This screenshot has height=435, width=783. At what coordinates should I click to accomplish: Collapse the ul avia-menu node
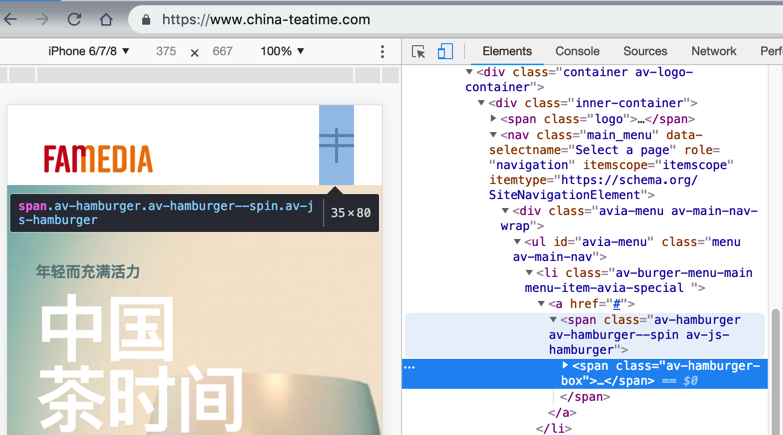[517, 242]
